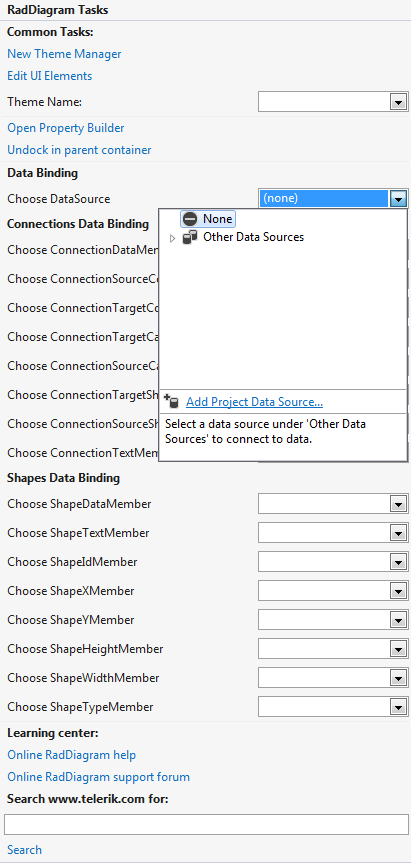
Task: Focus the telerik.com search text box
Action: pyautogui.click(x=206, y=824)
